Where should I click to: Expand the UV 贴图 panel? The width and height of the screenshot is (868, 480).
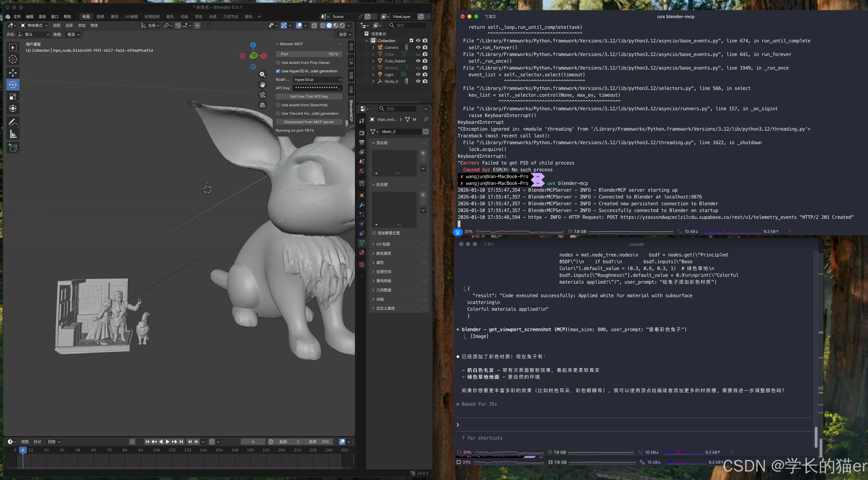click(383, 244)
